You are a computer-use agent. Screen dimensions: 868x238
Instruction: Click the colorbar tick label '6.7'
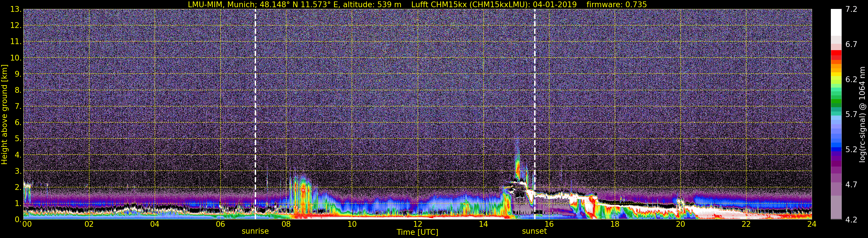(851, 44)
